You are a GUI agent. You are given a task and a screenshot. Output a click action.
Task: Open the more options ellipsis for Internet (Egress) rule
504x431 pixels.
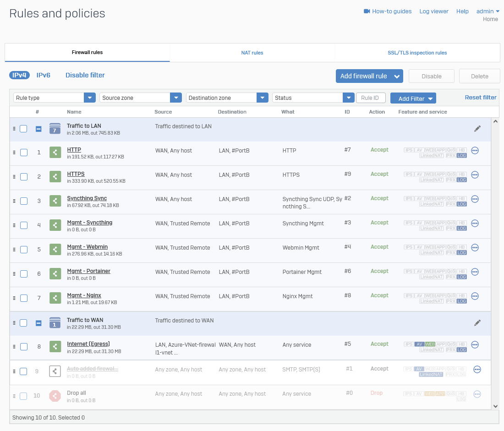pyautogui.click(x=475, y=344)
